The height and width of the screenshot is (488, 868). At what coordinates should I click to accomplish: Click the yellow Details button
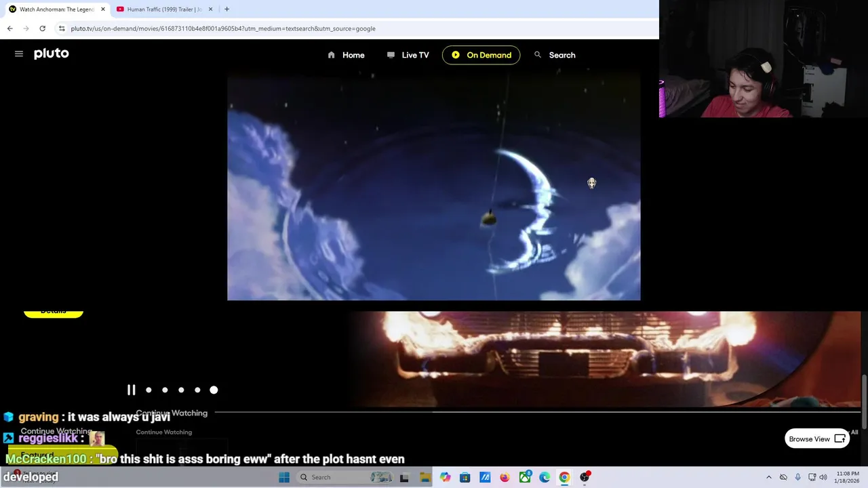[x=53, y=312]
